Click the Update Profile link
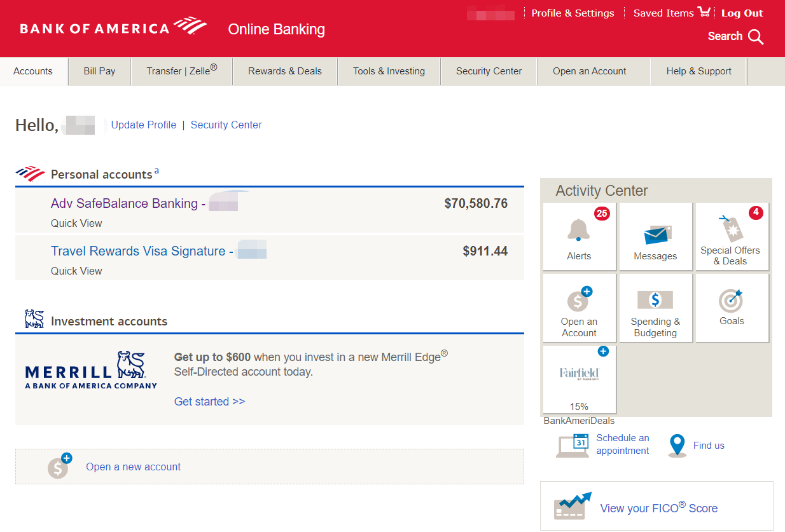Image resolution: width=785 pixels, height=532 pixels. pyautogui.click(x=144, y=125)
